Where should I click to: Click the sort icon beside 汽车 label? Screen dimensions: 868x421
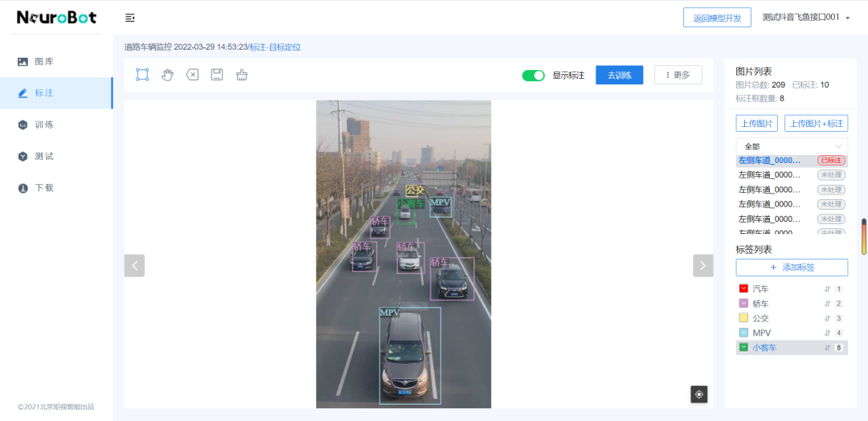click(x=828, y=288)
